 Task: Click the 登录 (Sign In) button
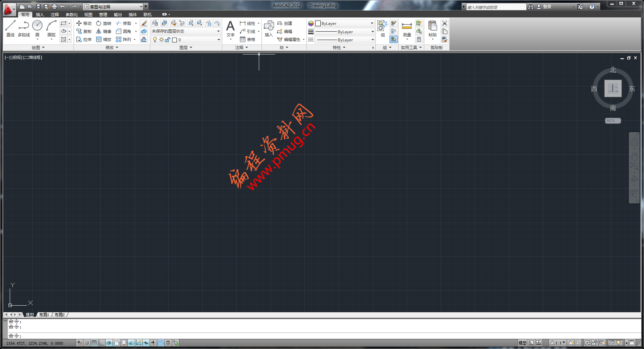[x=544, y=7]
